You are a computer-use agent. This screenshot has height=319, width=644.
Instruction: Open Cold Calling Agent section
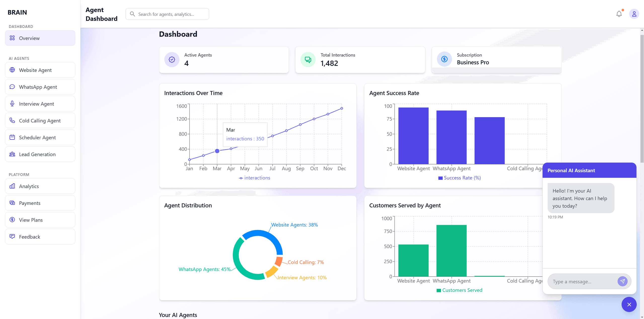pos(40,120)
